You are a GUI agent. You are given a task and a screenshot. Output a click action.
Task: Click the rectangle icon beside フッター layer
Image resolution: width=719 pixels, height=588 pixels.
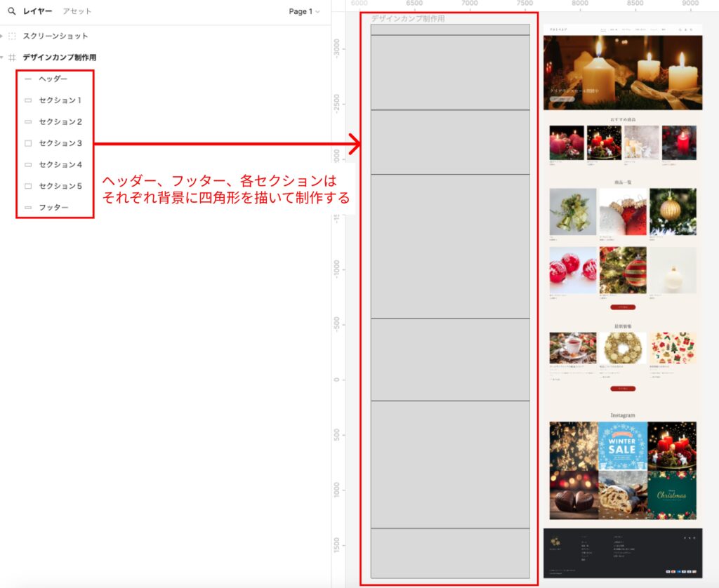pyautogui.click(x=28, y=208)
